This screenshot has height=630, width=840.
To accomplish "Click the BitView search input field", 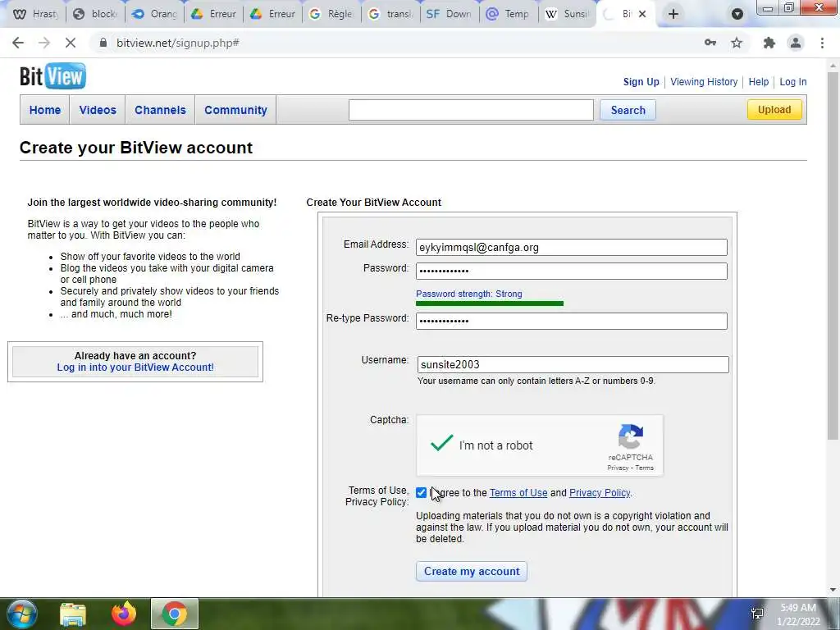I will coord(471,110).
